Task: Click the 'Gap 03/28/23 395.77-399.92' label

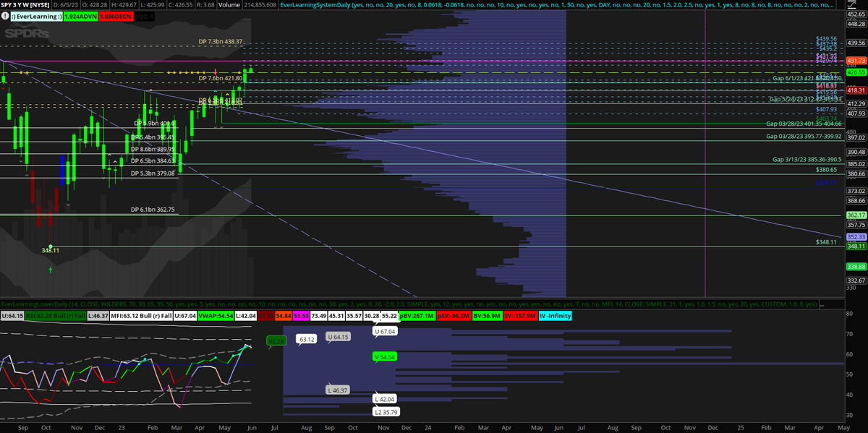Action: tap(804, 137)
